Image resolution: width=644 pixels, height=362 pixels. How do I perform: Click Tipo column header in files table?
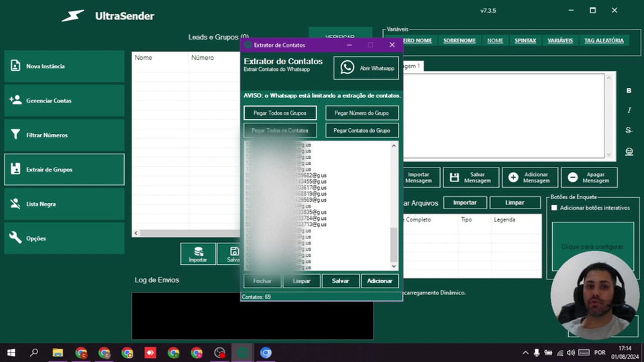[x=474, y=220]
